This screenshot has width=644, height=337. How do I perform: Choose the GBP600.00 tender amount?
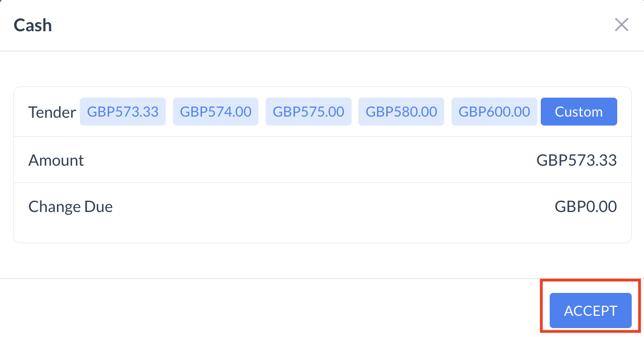pyautogui.click(x=494, y=112)
